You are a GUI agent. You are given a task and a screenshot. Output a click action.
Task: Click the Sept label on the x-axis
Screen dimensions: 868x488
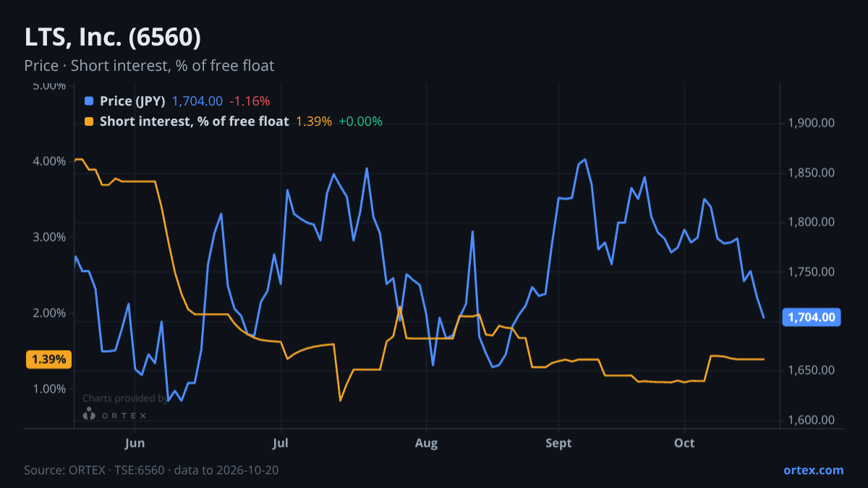[x=558, y=442]
